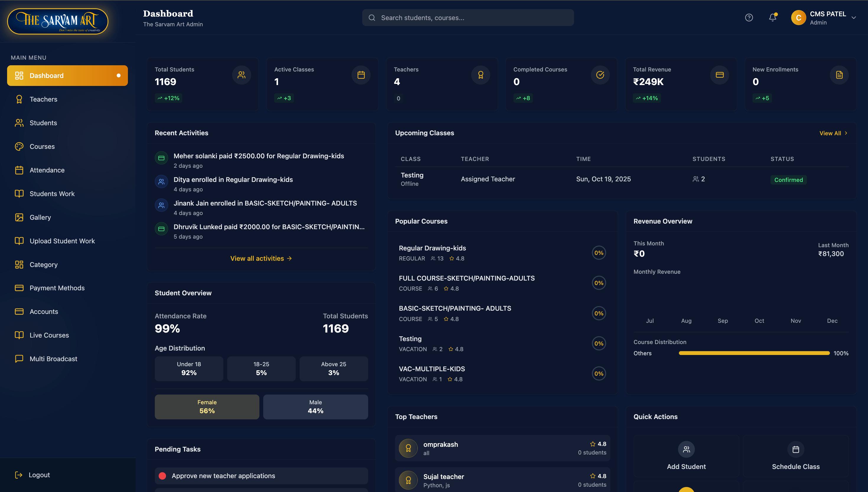868x492 pixels.
Task: Click the Total Revenue card icon
Action: [720, 75]
